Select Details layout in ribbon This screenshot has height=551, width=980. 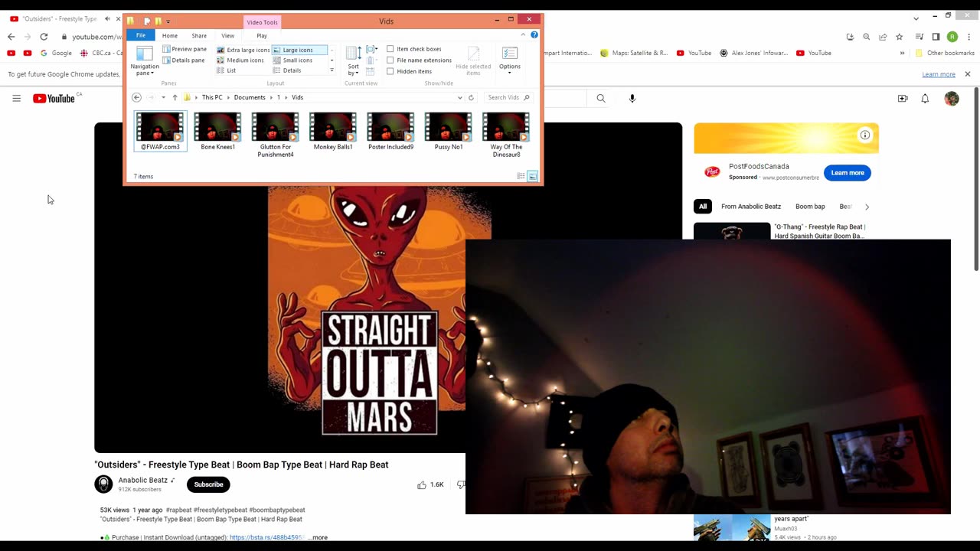click(x=287, y=70)
